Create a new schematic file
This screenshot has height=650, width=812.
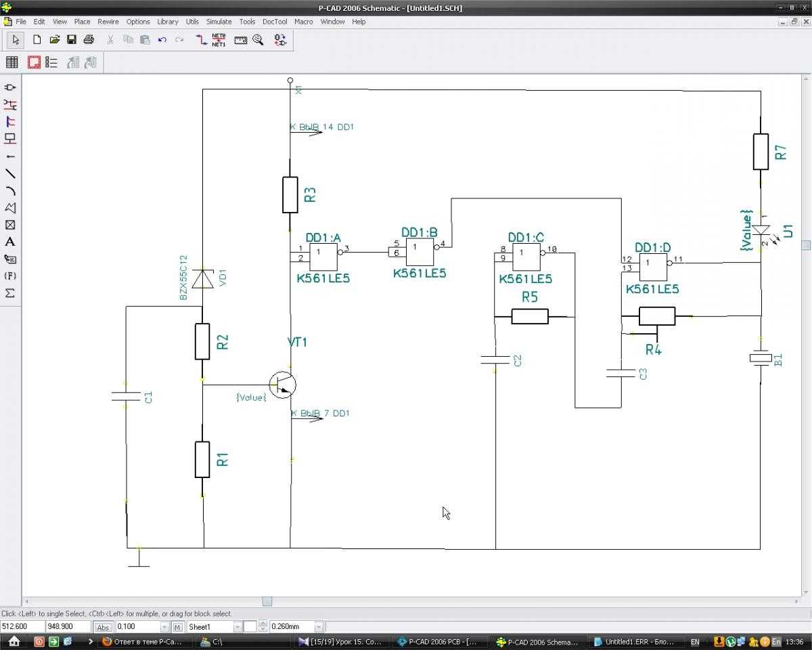[37, 40]
